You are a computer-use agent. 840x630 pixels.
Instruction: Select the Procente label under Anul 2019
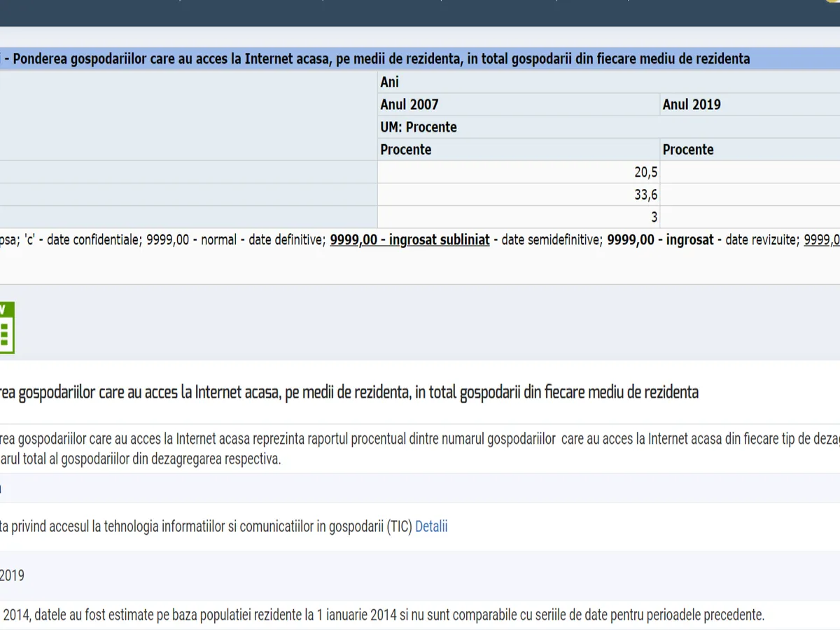click(688, 149)
